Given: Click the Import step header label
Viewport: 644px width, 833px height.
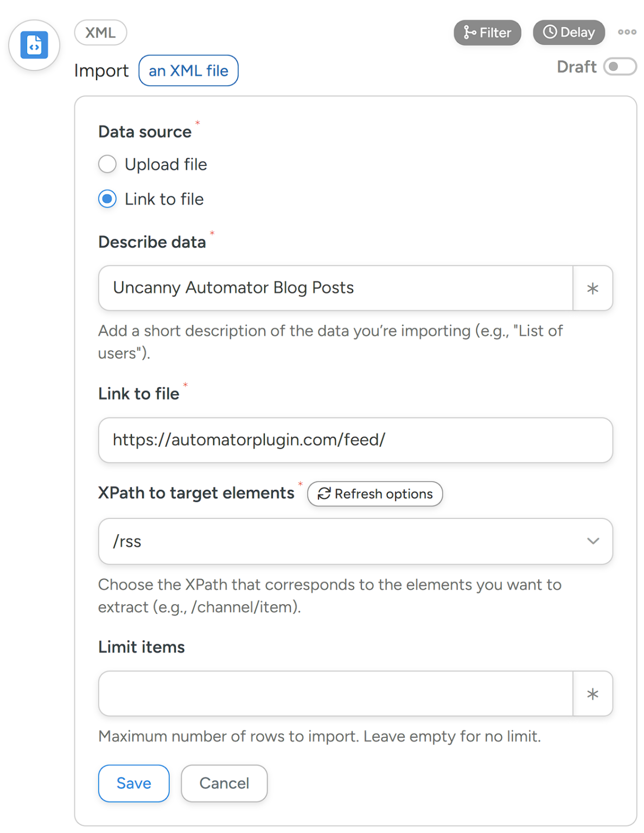Looking at the screenshot, I should click(x=101, y=70).
